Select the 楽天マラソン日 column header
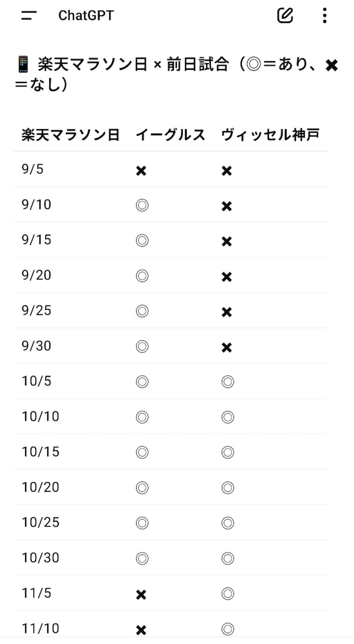Screen dimensions: 354x644 pos(70,135)
